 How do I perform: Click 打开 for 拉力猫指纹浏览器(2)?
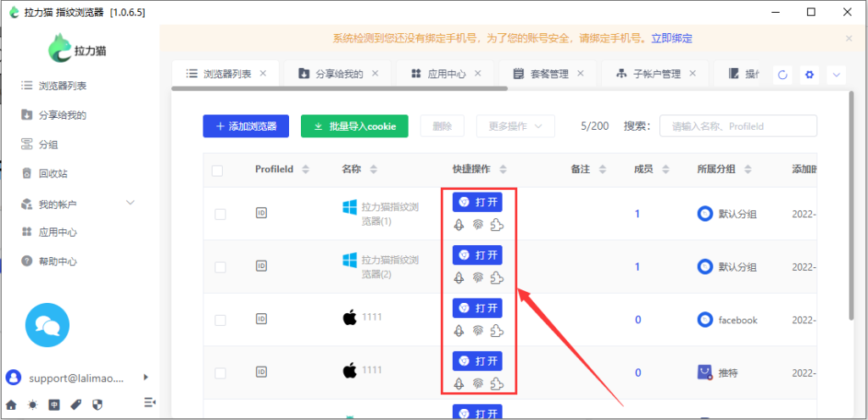(477, 255)
